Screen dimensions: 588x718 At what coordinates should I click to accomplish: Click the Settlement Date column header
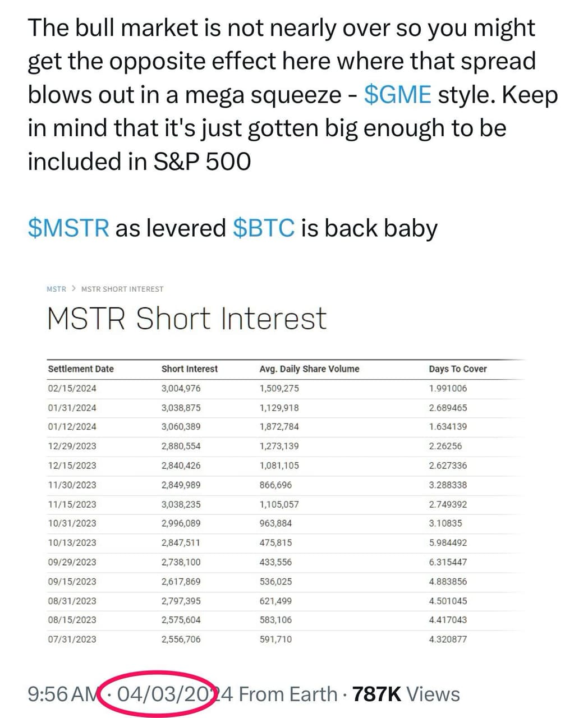coord(81,369)
